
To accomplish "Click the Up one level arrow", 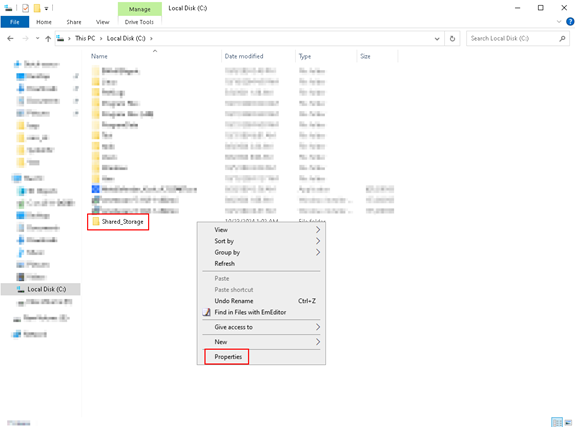I will [48, 39].
